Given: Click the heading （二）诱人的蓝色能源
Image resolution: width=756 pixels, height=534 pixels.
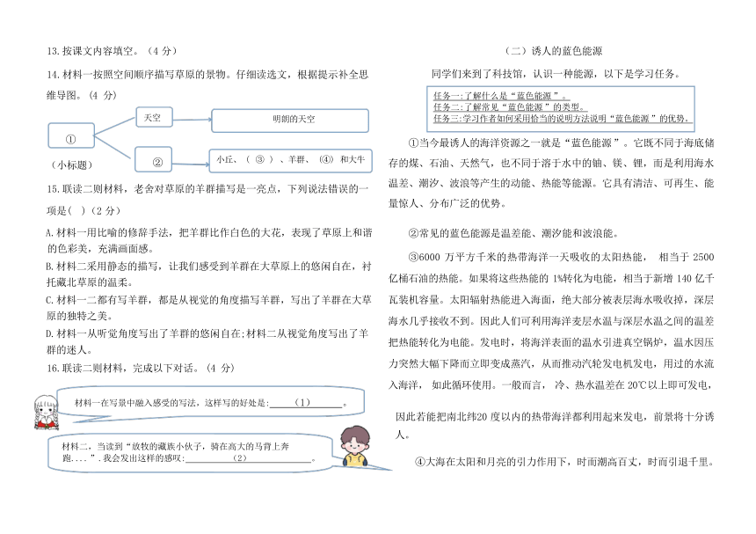Looking at the screenshot, I should click(553, 51).
